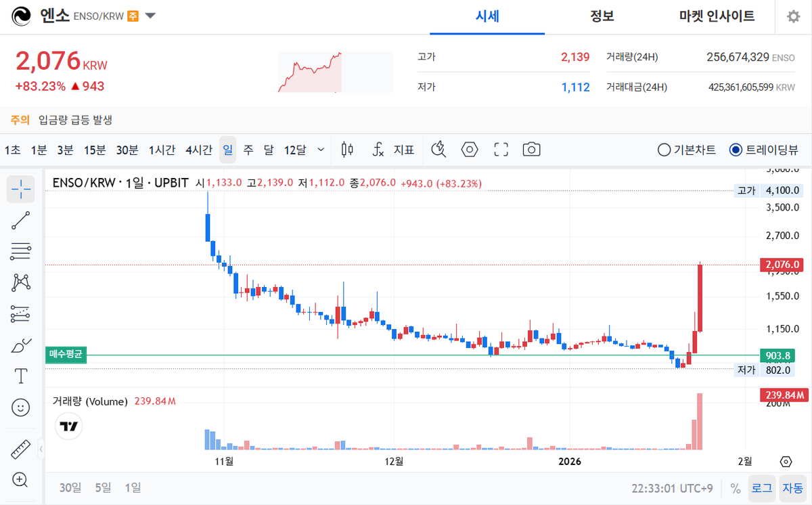Click the 지표 indicators label
This screenshot has height=505, width=812.
pos(404,150)
